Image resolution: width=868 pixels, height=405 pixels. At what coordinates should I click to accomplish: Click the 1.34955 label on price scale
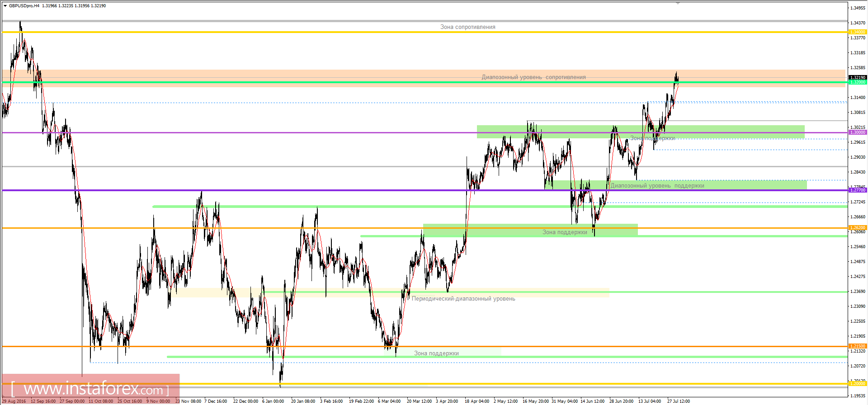858,8
